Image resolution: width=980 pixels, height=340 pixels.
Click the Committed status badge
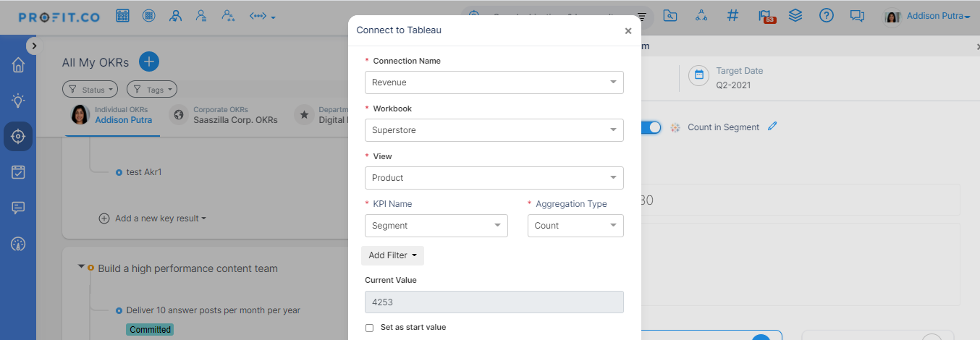pyautogui.click(x=150, y=330)
